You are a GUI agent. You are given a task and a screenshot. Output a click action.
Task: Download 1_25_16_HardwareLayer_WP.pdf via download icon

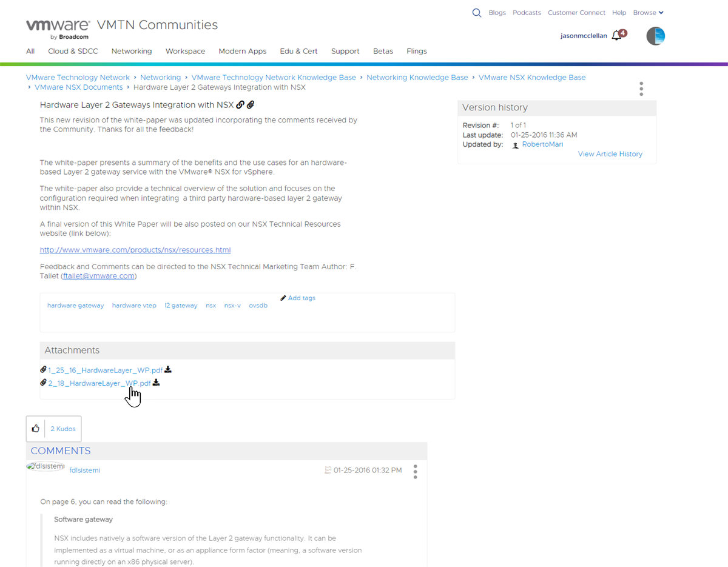point(168,369)
